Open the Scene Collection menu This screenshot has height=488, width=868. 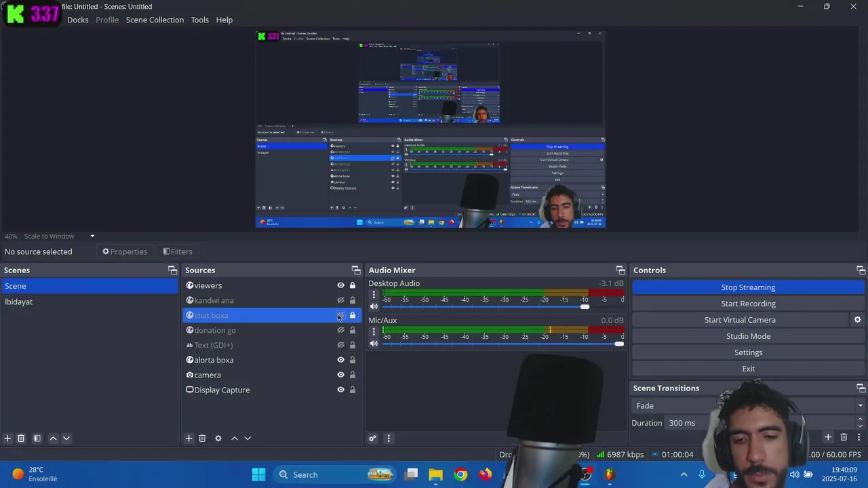pyautogui.click(x=155, y=20)
